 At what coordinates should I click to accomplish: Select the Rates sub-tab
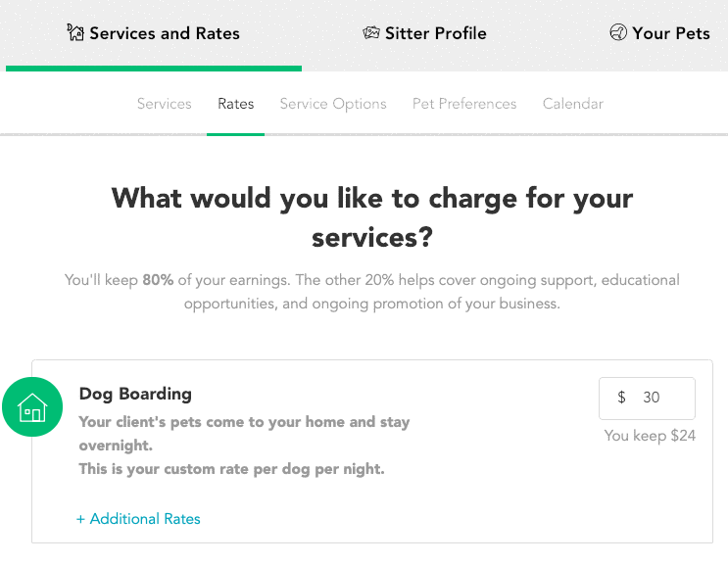click(x=236, y=104)
